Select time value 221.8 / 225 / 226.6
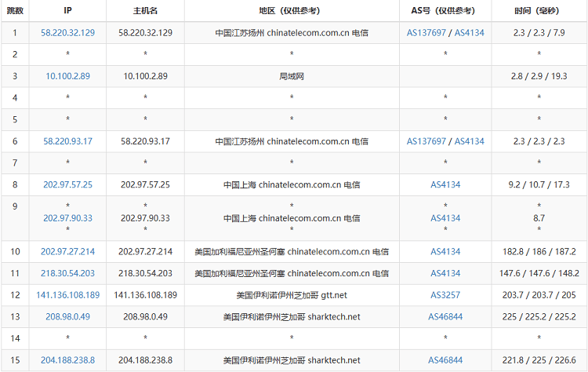Screen dimensions: 588x372 click(x=539, y=360)
